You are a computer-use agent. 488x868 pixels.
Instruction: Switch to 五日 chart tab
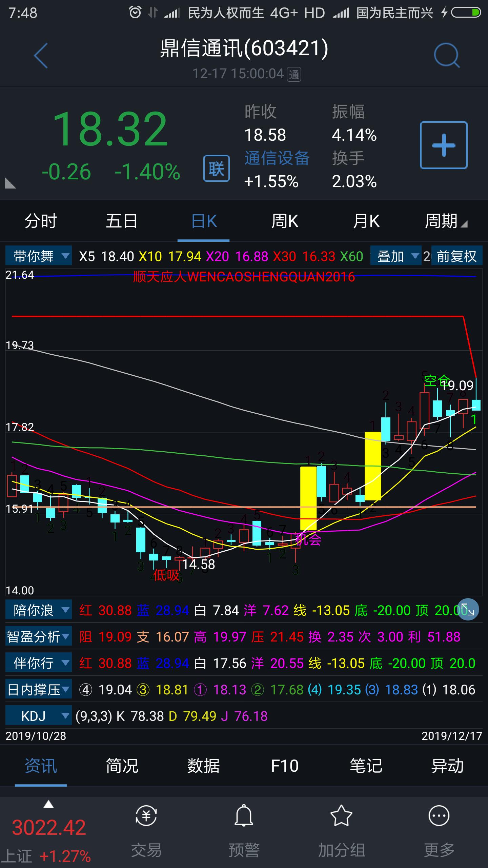pos(122,221)
